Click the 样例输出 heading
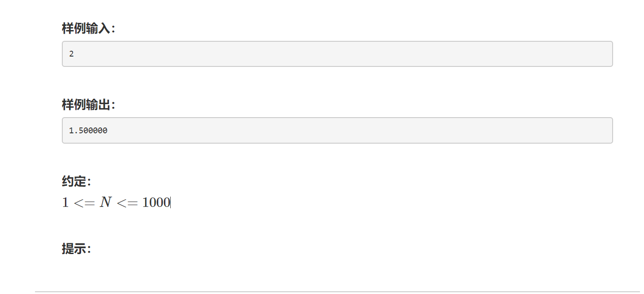The width and height of the screenshot is (644, 294). click(x=88, y=105)
